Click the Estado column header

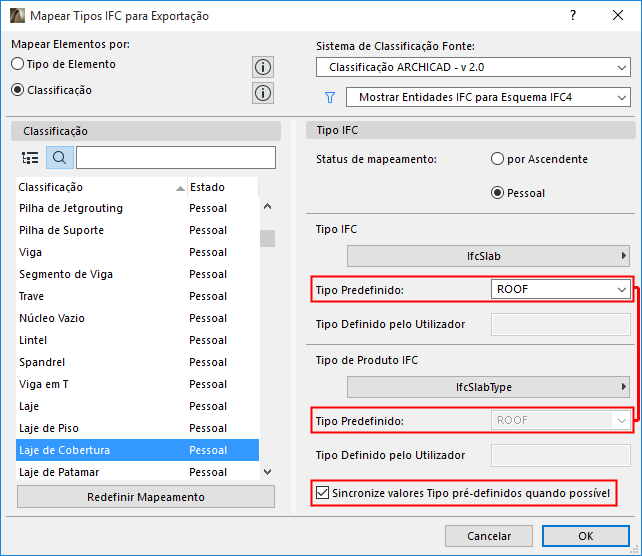[223, 187]
